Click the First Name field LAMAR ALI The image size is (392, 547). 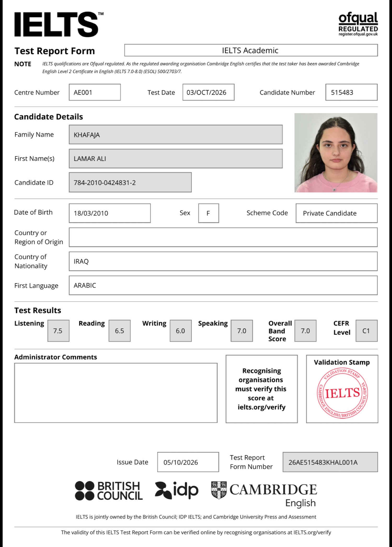point(176,159)
